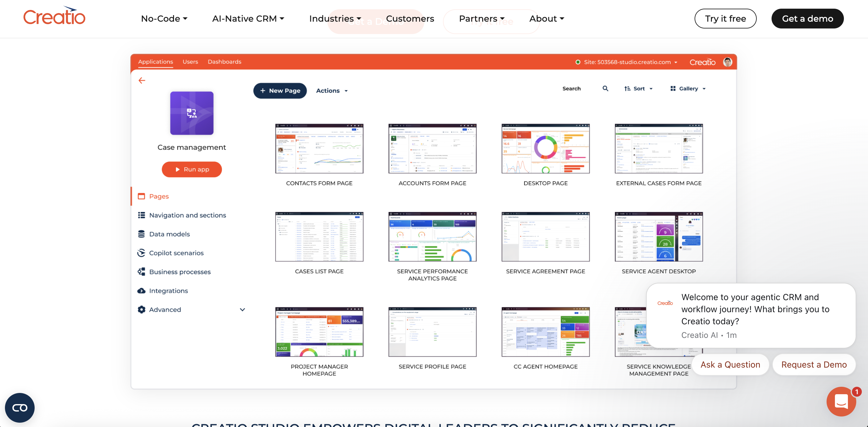The image size is (868, 427).
Task: Select the Pages section icon in sidebar
Action: 142,196
